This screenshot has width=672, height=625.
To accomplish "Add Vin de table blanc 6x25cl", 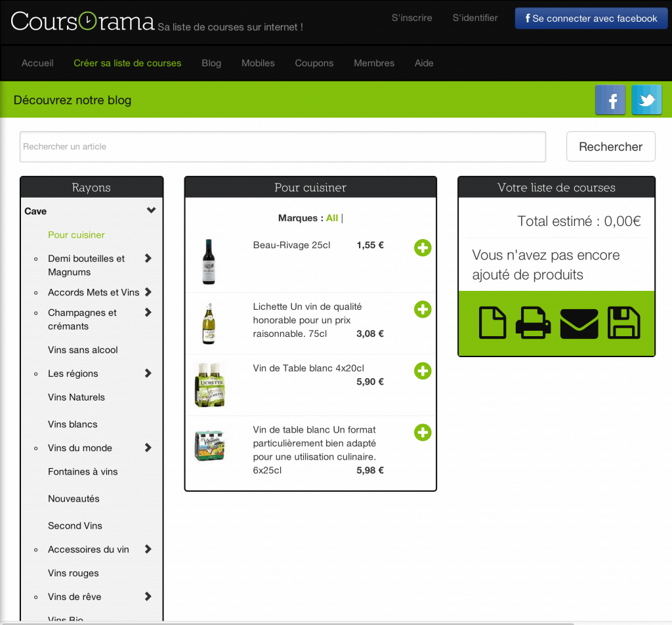I will 423,433.
